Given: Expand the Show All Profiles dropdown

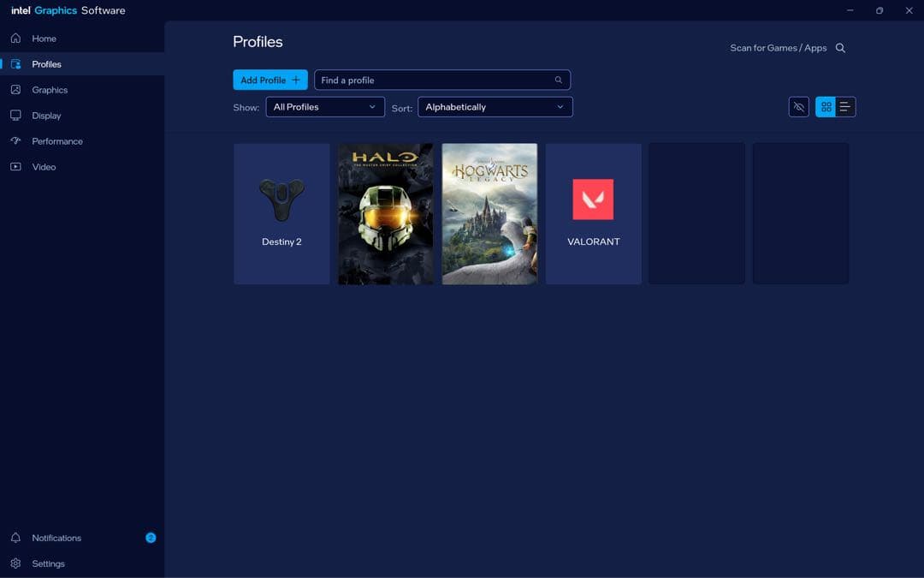Looking at the screenshot, I should point(325,107).
